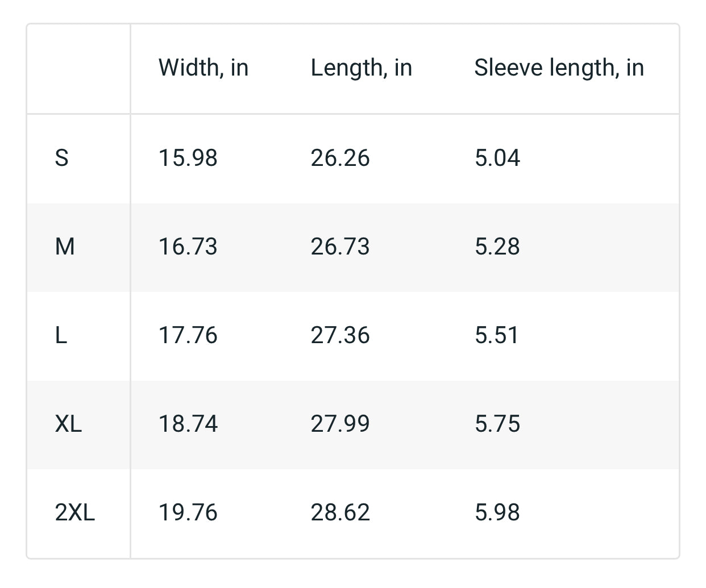The width and height of the screenshot is (706, 588).
Task: Click sleeve length value 5.28
Action: point(497,247)
